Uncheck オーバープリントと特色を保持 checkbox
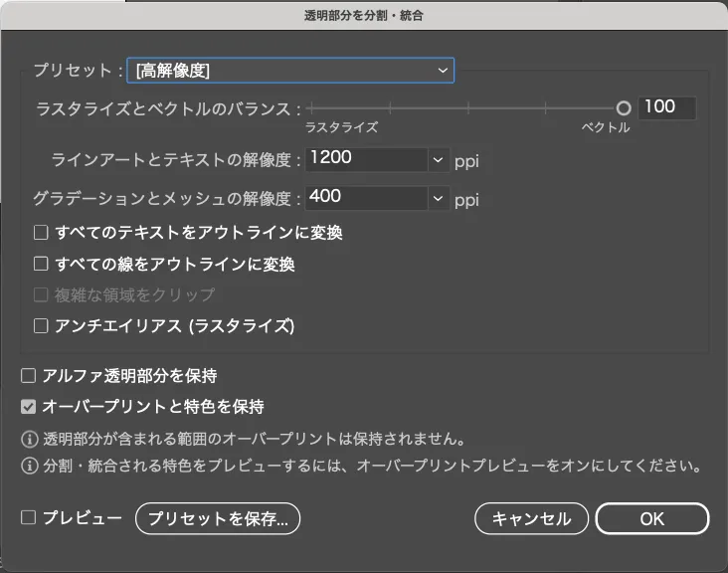728x573 pixels. (29, 407)
